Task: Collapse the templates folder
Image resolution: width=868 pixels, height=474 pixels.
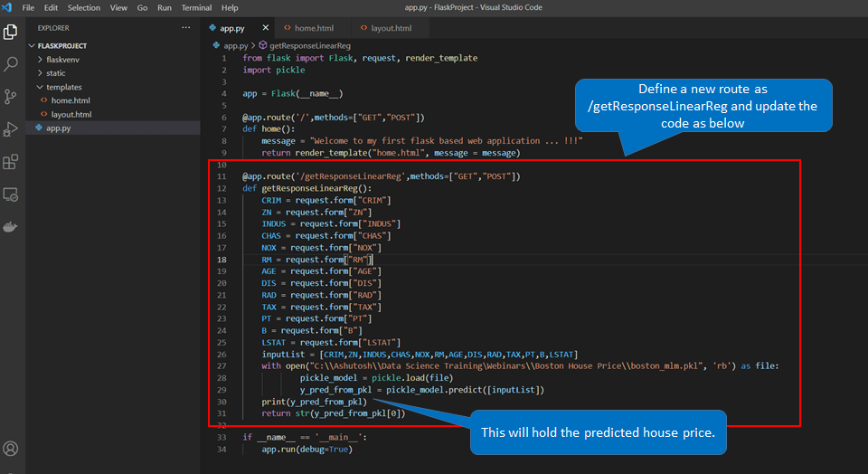Action: tap(63, 87)
